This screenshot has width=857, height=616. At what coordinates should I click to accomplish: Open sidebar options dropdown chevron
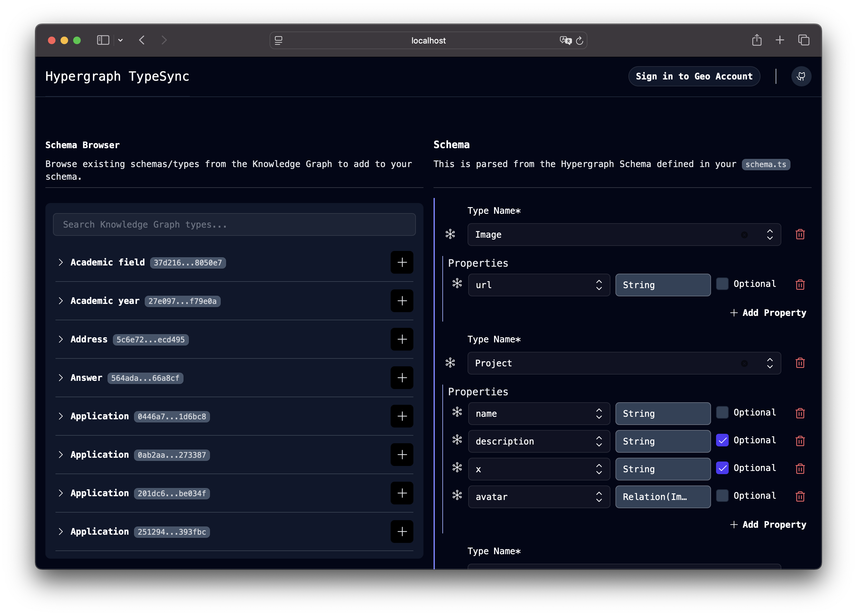(x=120, y=40)
